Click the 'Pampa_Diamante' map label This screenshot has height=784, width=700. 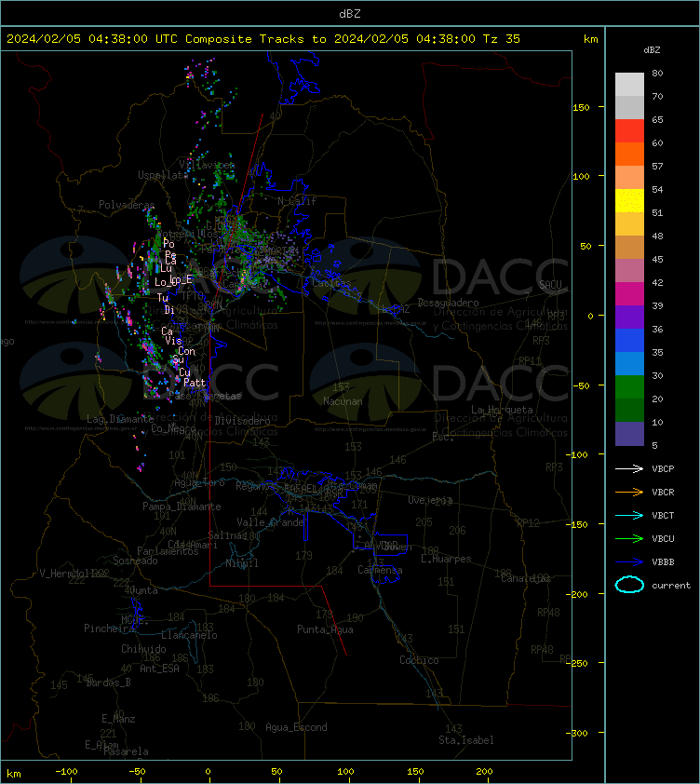182,507
